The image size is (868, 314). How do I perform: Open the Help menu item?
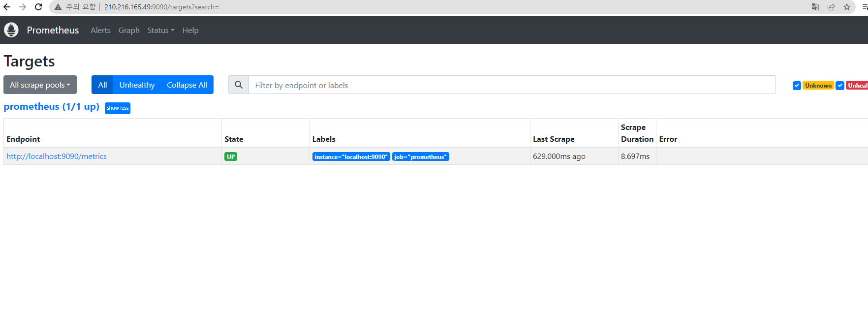tap(190, 30)
